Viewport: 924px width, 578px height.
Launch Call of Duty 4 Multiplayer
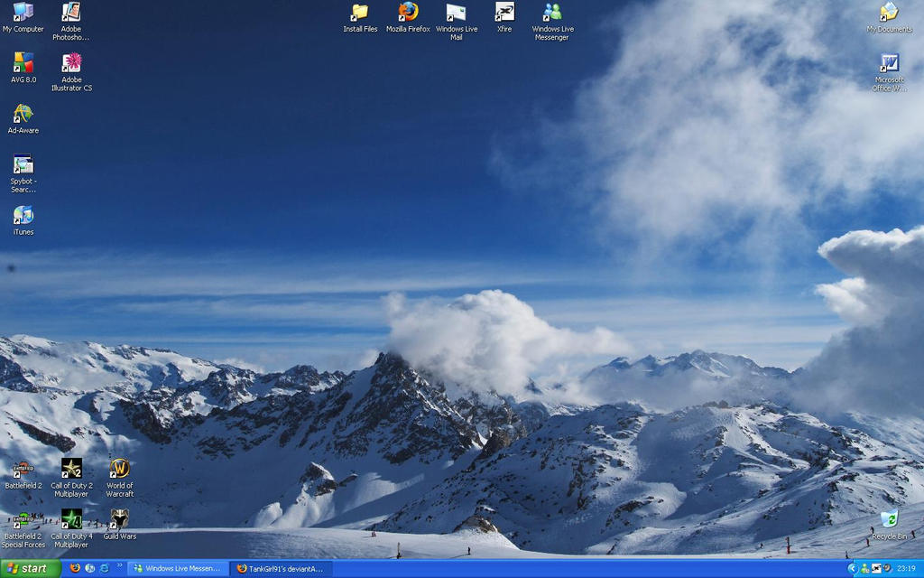pos(71,521)
